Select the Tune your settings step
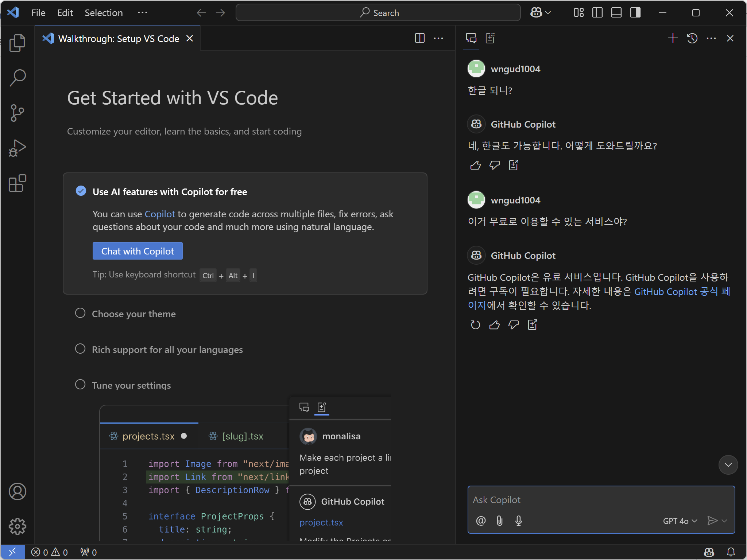Screen dimensions: 747x560 tap(131, 385)
